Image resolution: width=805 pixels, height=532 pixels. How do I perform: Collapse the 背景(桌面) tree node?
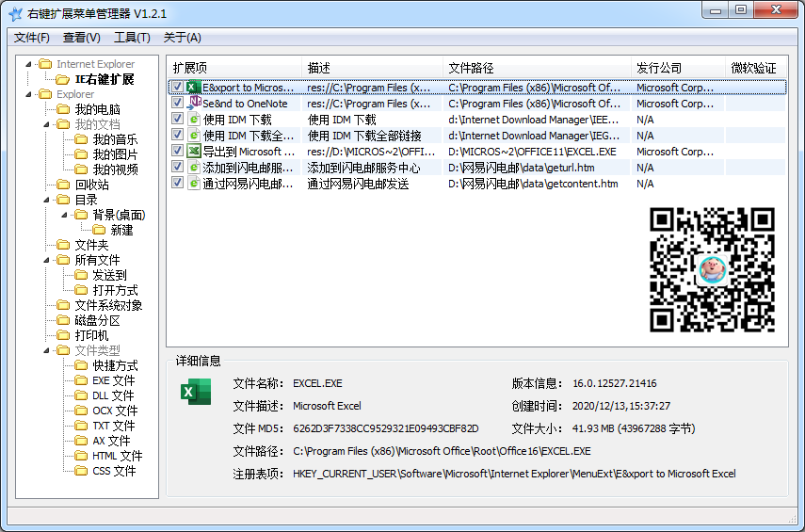point(65,216)
